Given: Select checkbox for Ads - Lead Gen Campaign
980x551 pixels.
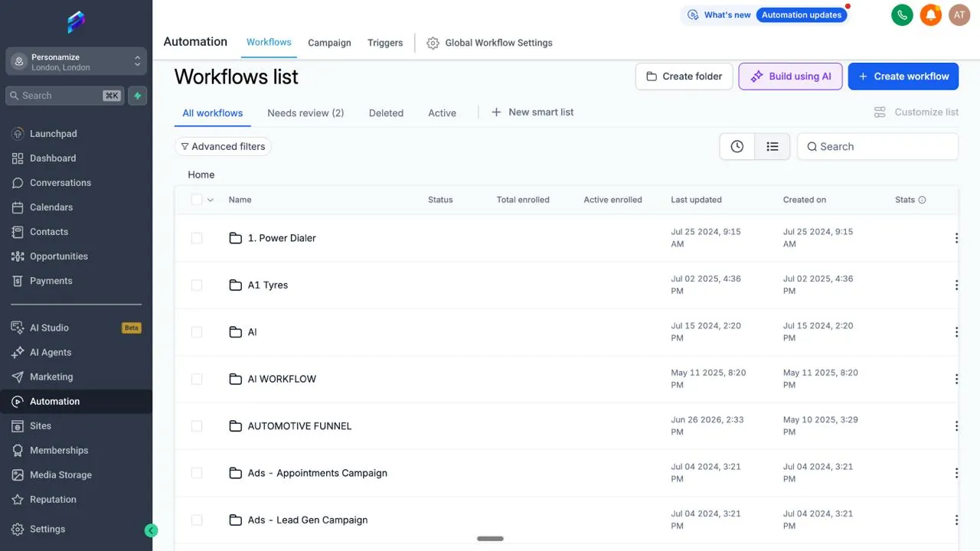Looking at the screenshot, I should (197, 520).
